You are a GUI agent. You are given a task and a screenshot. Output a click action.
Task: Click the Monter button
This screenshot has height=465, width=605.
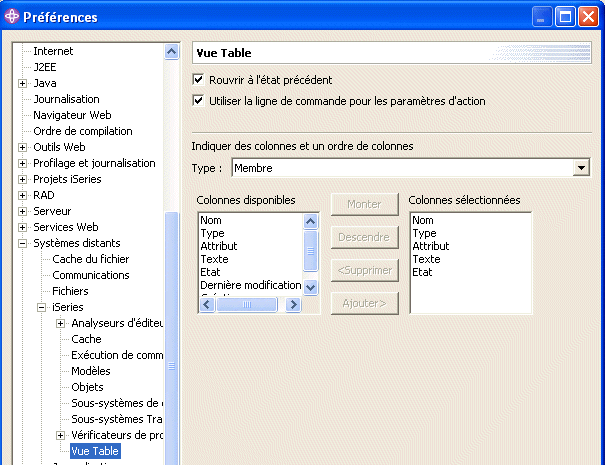coord(365,204)
